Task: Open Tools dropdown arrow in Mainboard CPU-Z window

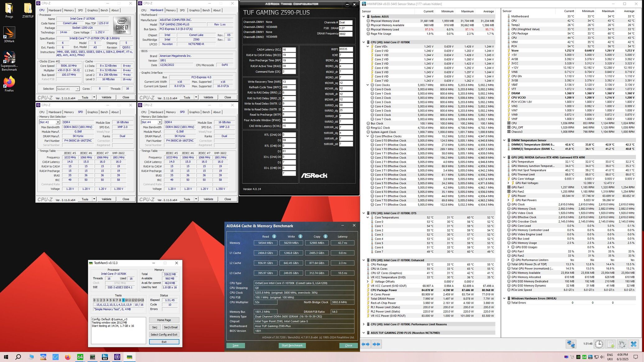Action: (196, 97)
